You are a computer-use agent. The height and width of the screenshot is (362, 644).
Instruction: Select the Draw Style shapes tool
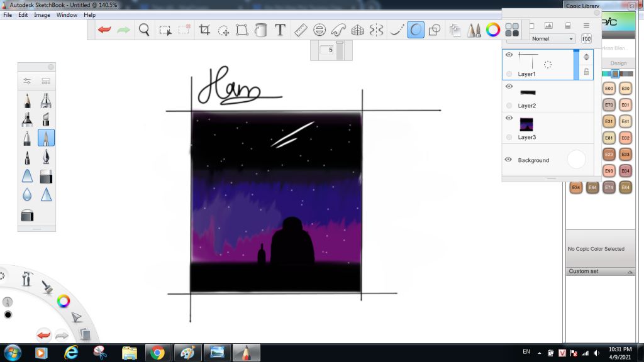[434, 30]
